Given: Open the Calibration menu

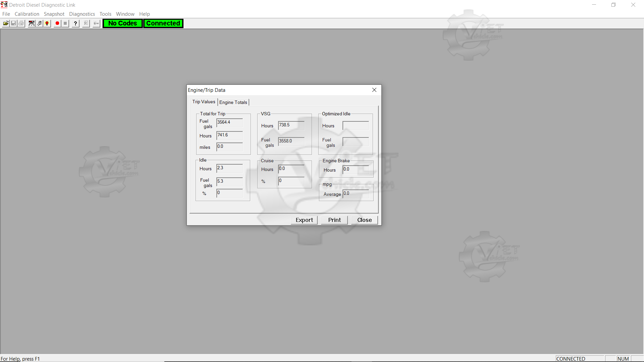Looking at the screenshot, I should (27, 14).
